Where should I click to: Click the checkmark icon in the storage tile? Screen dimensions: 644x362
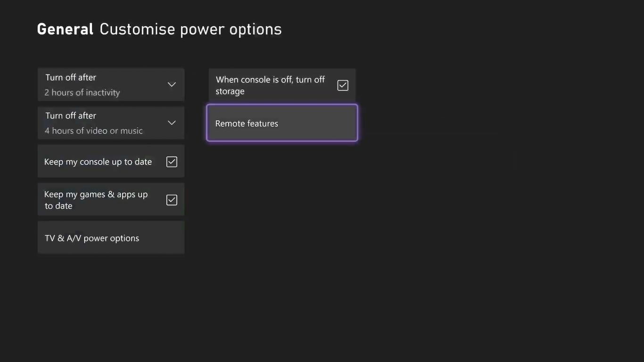pyautogui.click(x=343, y=85)
